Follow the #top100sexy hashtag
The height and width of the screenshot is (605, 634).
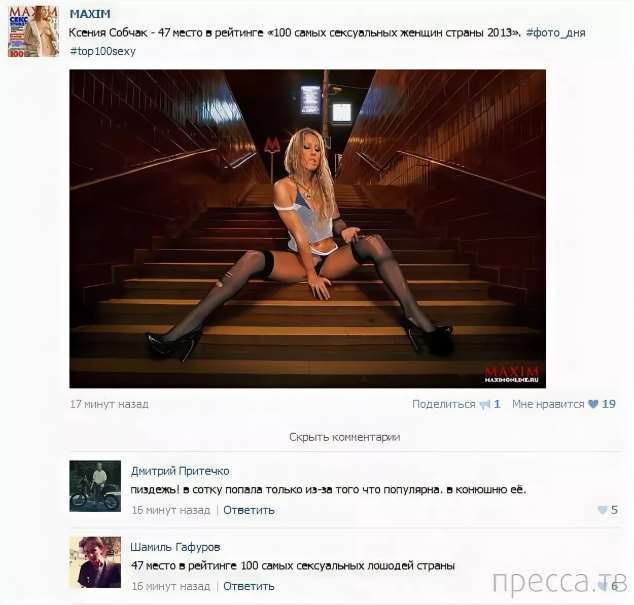[103, 51]
